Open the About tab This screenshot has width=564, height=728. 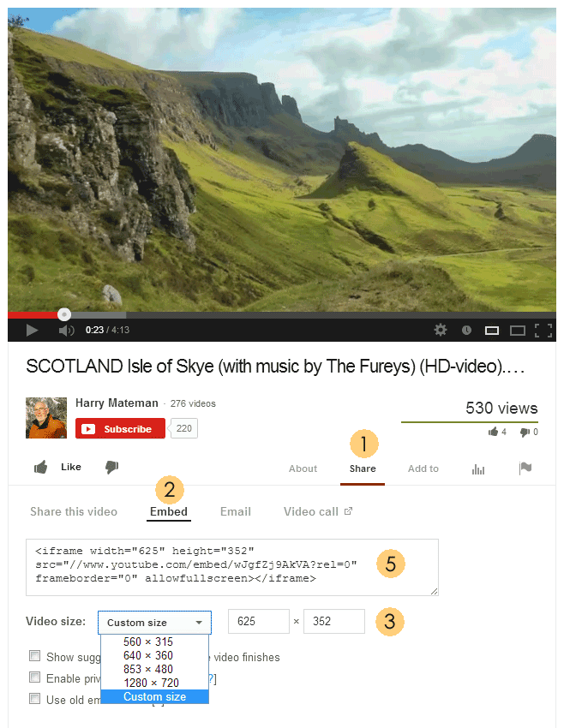pos(303,468)
